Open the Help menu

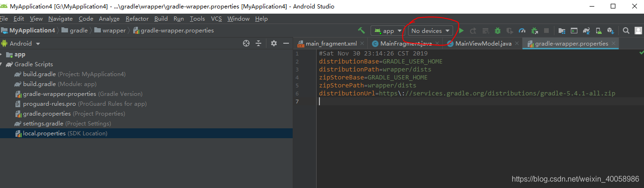pos(261,19)
